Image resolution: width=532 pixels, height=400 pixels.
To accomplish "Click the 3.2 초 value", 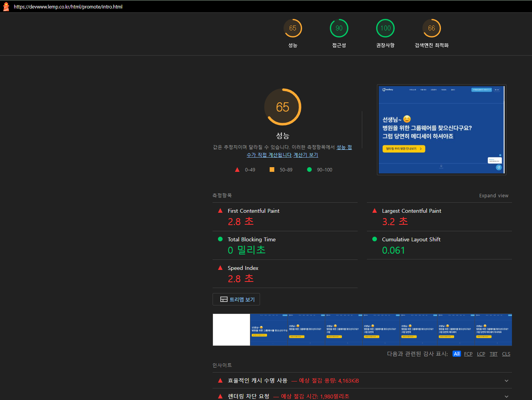I will tap(395, 222).
